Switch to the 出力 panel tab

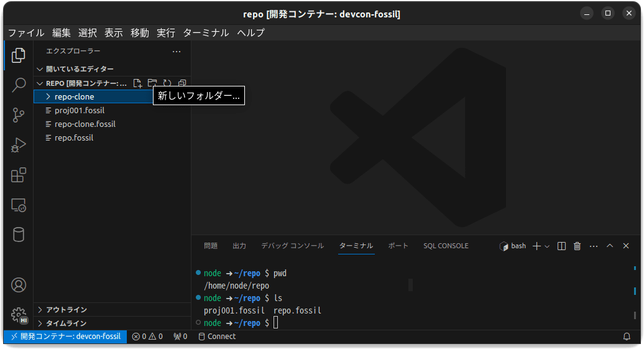pos(239,246)
